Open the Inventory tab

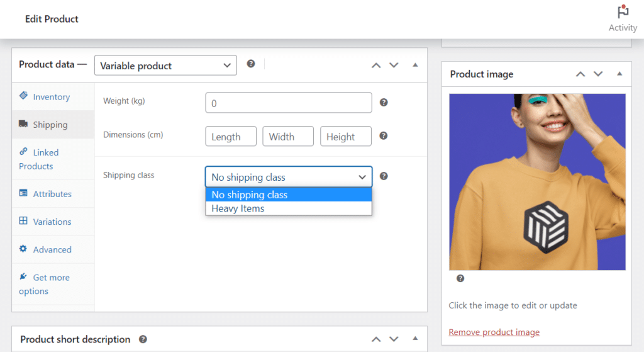pyautogui.click(x=53, y=96)
